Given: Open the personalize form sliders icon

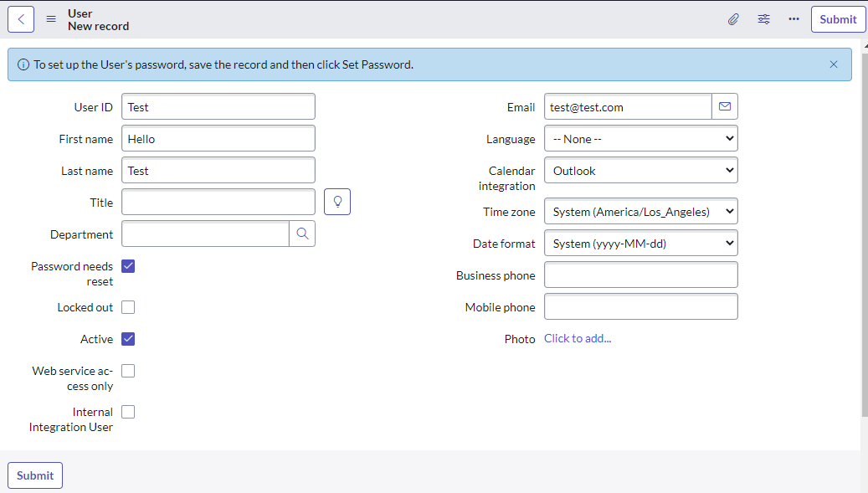Looking at the screenshot, I should [x=763, y=19].
